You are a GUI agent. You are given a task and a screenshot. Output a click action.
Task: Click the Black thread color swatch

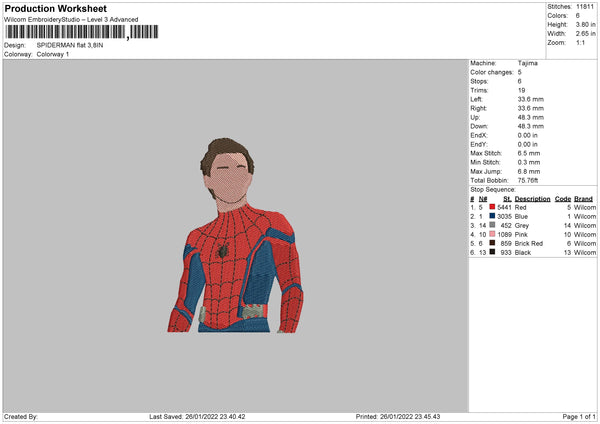492,252
